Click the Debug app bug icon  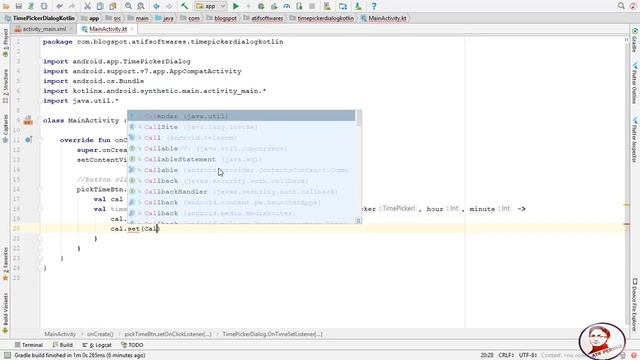pyautogui.click(x=261, y=6)
